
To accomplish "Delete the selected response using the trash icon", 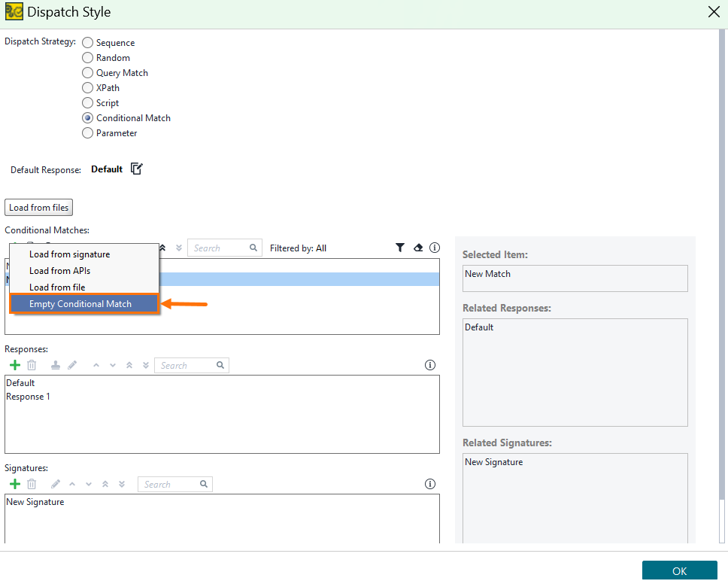I will click(31, 365).
